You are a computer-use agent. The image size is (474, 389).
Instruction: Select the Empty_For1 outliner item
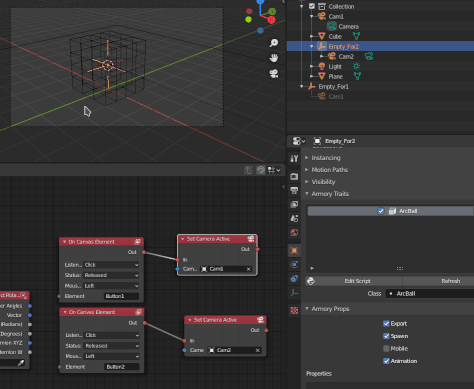[x=333, y=86]
